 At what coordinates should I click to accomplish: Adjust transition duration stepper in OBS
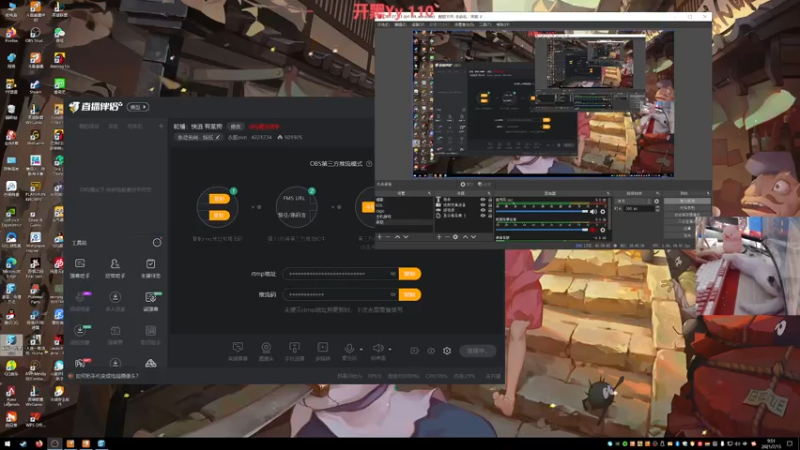point(657,209)
